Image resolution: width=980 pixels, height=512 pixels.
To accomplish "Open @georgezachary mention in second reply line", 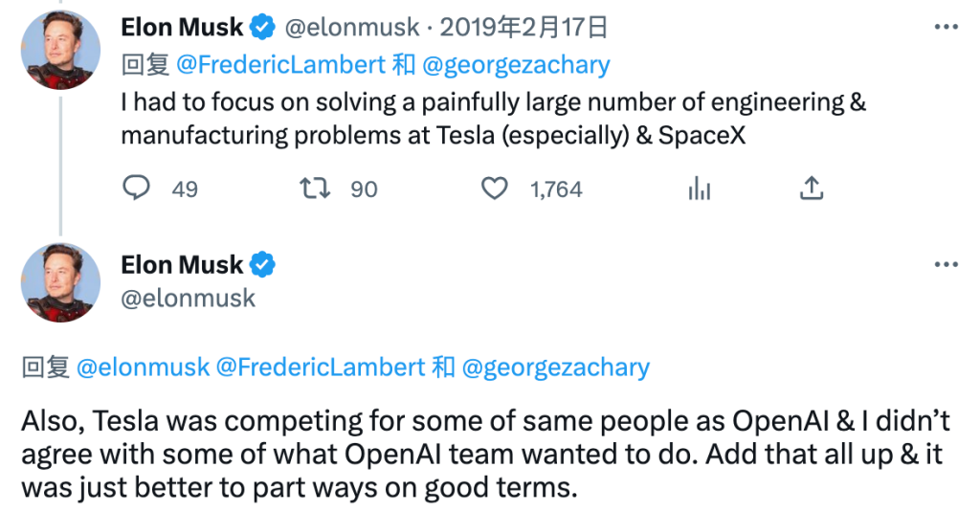I will pyautogui.click(x=555, y=367).
